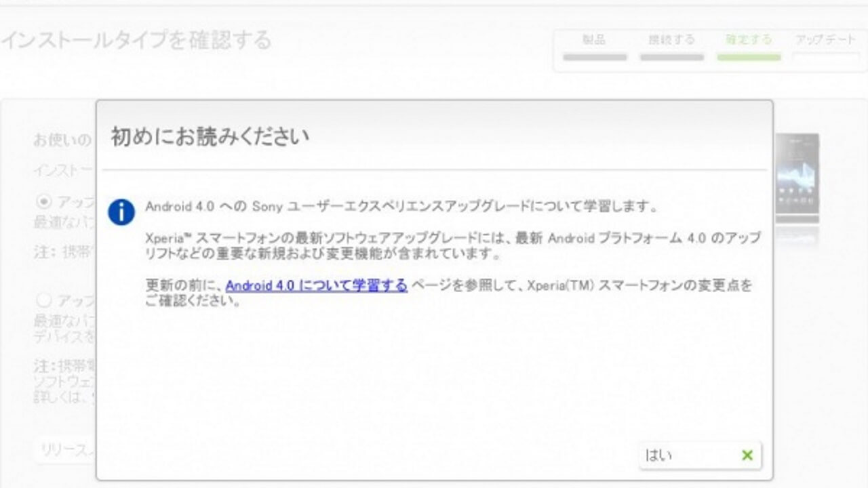
Task: Click the heading インストールタイプを確認する
Action: tap(136, 39)
